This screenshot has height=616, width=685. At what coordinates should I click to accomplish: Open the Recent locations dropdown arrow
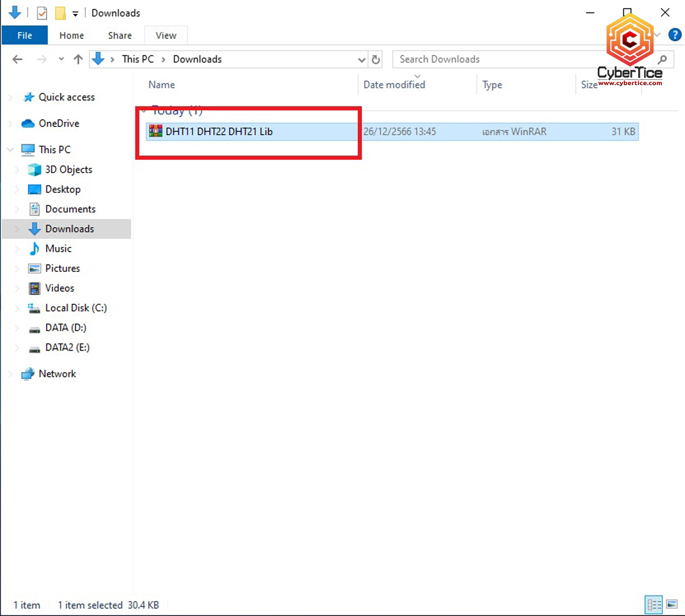point(61,59)
